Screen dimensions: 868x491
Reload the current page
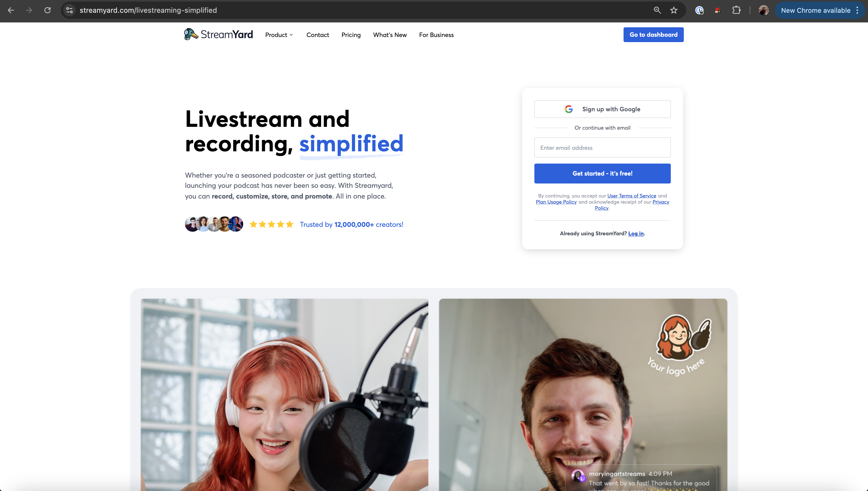coord(48,10)
